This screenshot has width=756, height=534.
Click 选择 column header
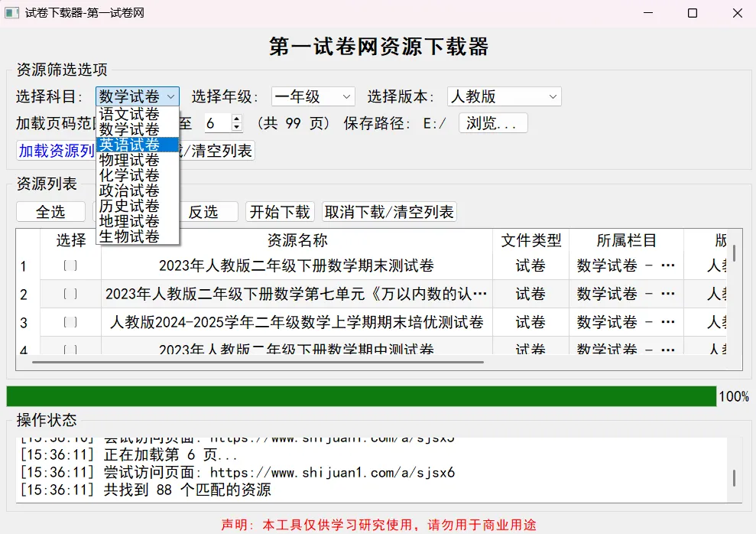71,240
